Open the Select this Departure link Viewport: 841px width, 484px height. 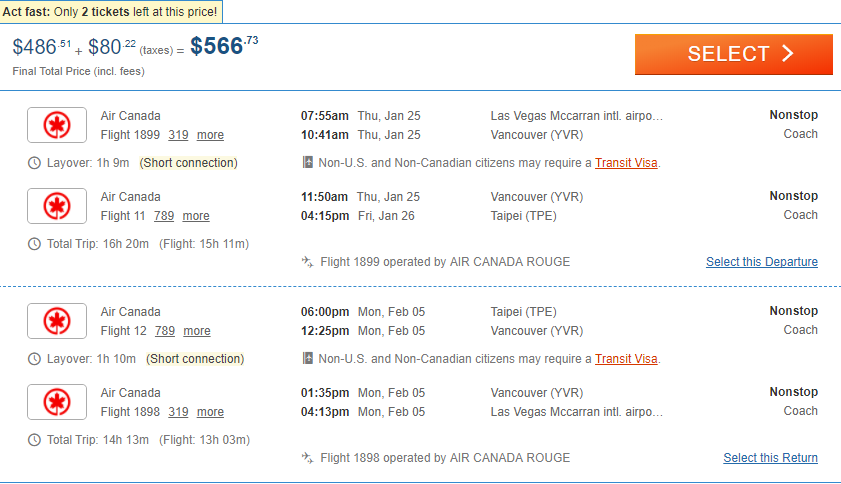(761, 262)
